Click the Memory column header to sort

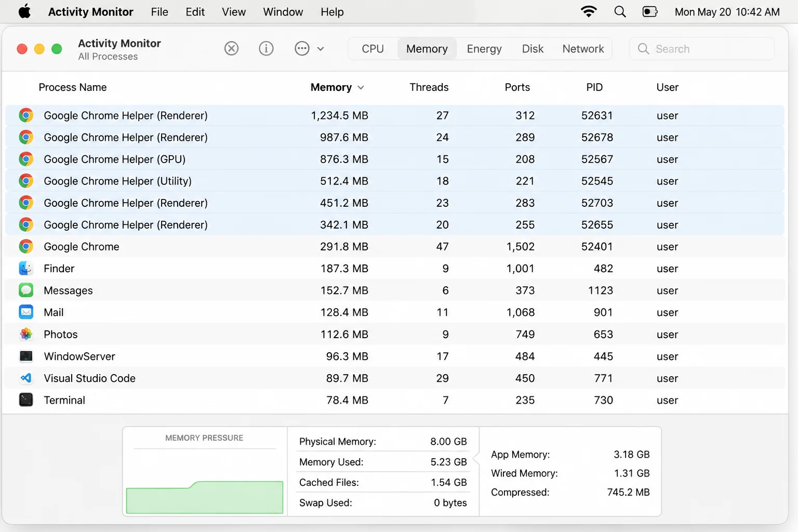331,87
